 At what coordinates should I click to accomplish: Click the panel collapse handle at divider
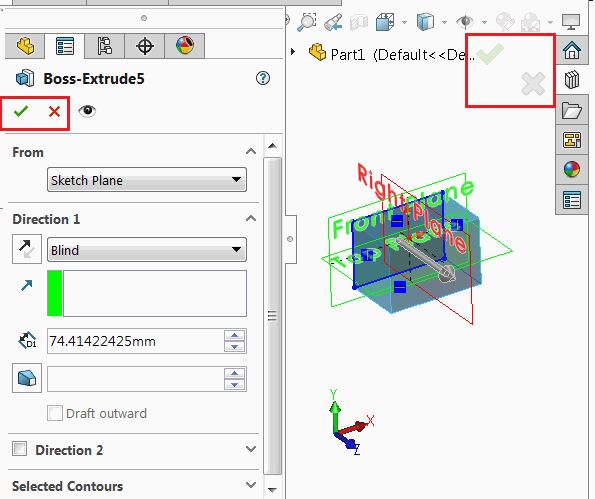point(290,239)
